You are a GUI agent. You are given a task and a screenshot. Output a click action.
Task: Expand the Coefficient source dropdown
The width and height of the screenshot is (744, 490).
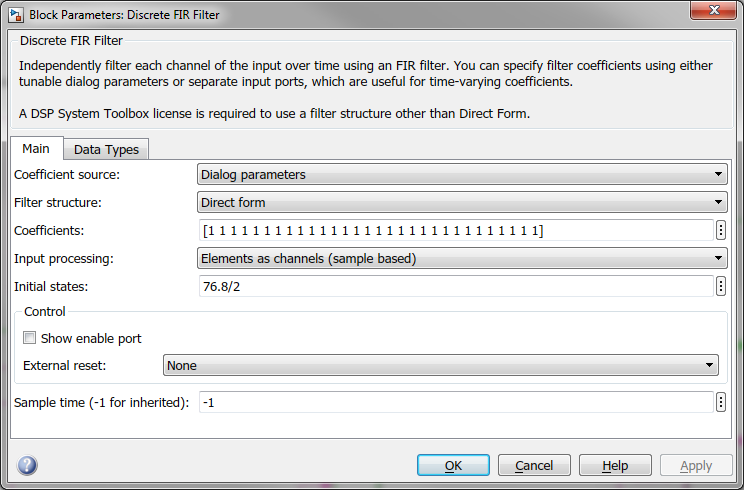coord(461,174)
